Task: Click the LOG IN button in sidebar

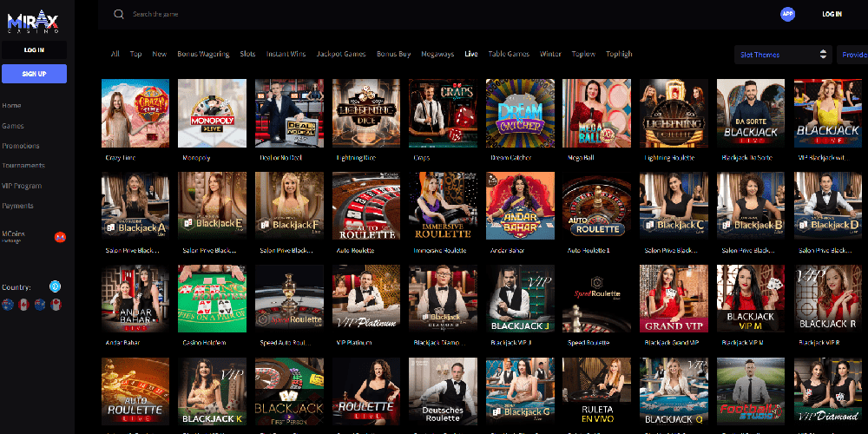Action: [x=34, y=50]
